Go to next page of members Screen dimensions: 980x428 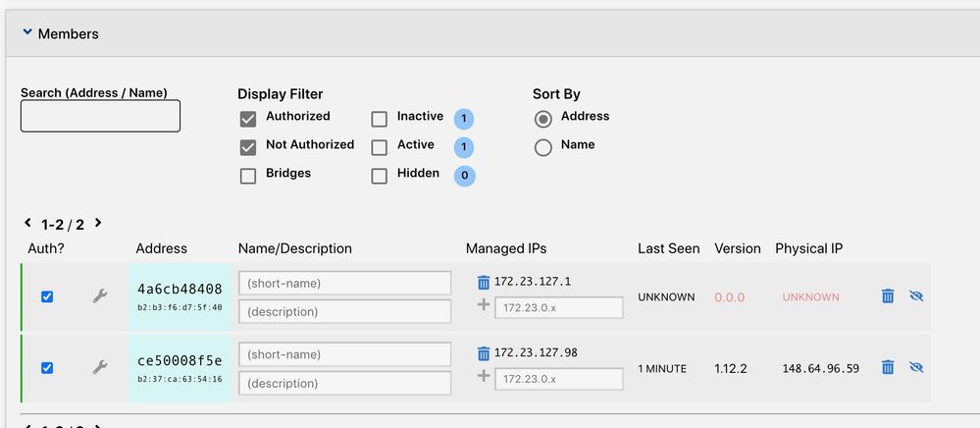tap(98, 224)
